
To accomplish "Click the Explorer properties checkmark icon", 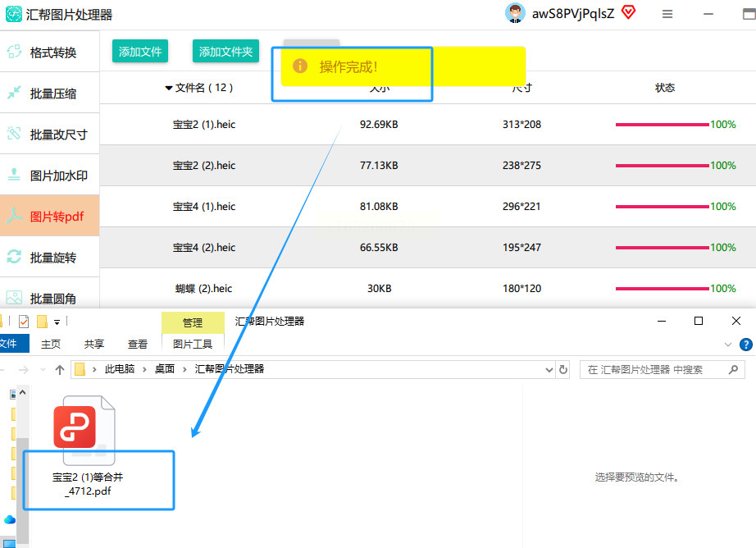I will (24, 322).
